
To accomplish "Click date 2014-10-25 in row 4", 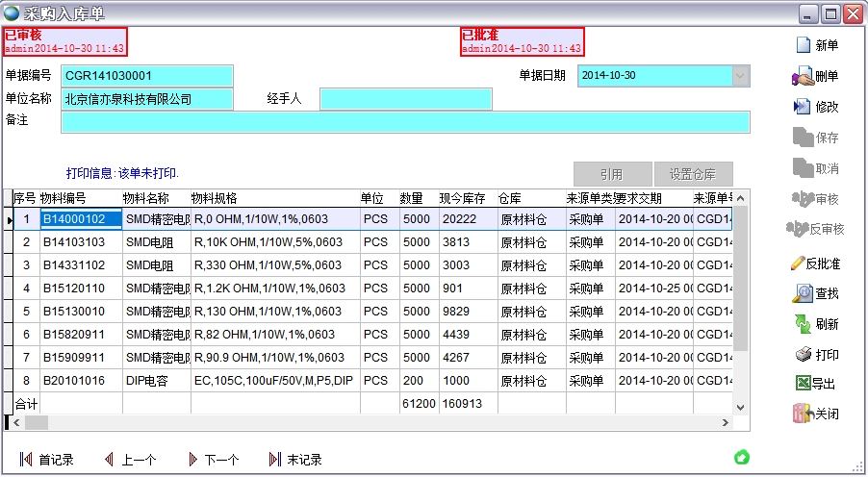I will click(x=653, y=289).
